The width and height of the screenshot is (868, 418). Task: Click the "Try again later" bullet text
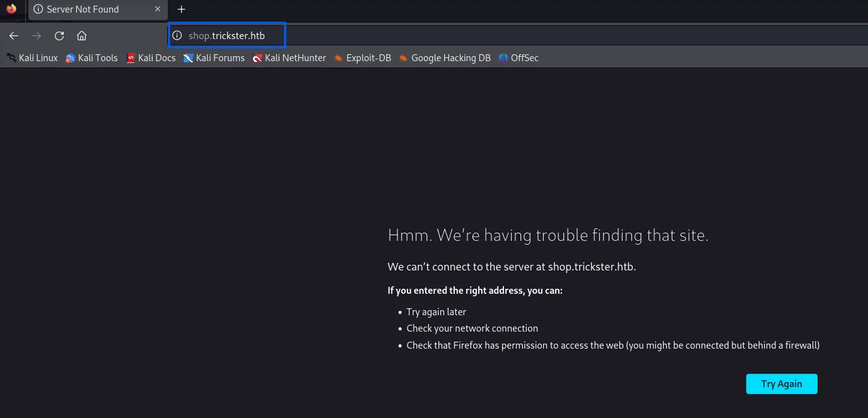click(x=437, y=312)
